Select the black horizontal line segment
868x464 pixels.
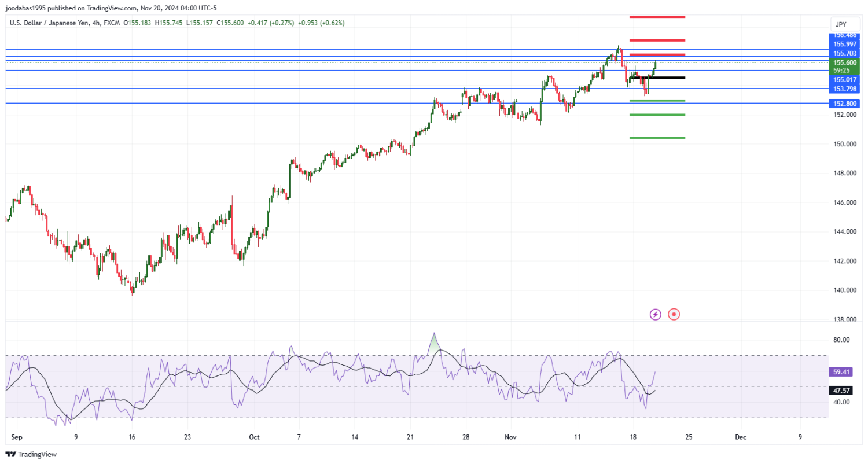click(x=657, y=78)
